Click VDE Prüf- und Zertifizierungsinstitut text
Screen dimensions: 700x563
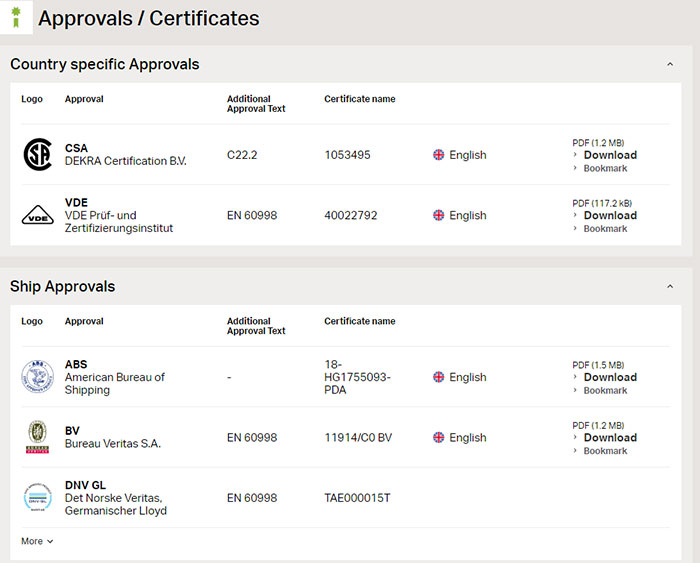pos(119,221)
